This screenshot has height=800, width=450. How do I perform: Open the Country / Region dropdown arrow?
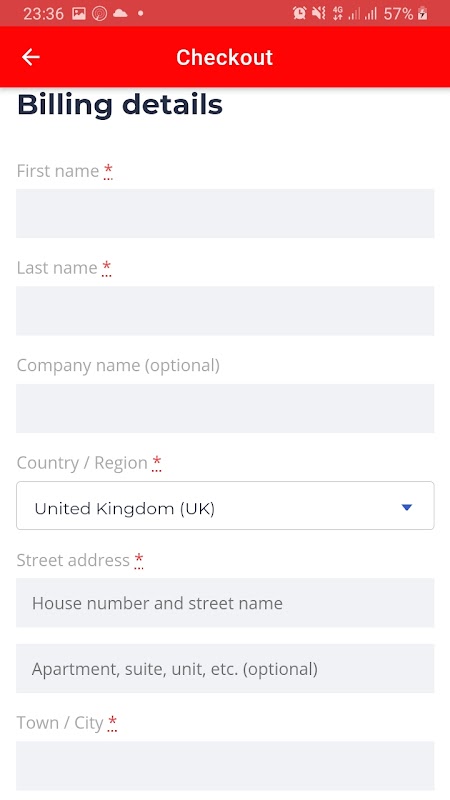pos(407,507)
